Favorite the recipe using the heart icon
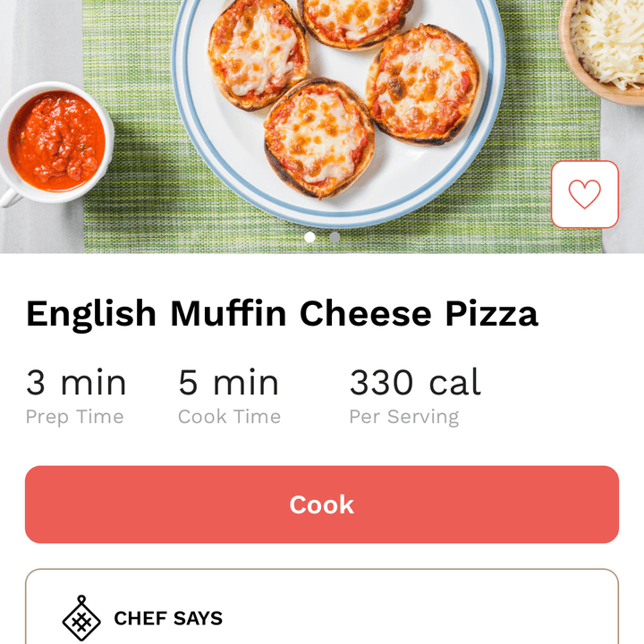644x644 pixels. coord(584,194)
